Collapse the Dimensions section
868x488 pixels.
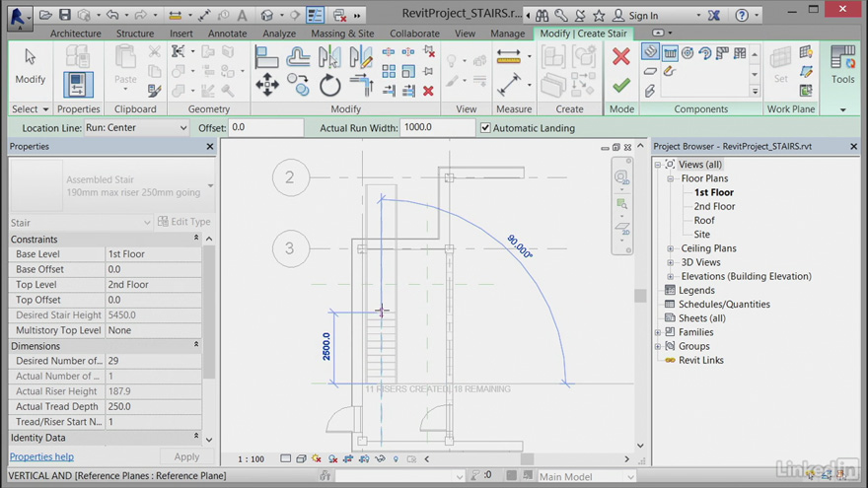click(196, 344)
